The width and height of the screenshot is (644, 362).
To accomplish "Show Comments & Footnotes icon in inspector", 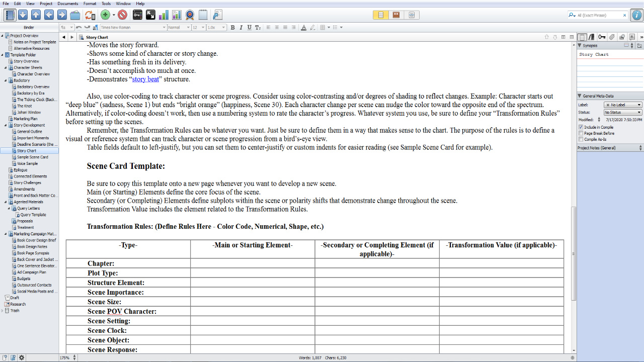I will click(x=632, y=37).
